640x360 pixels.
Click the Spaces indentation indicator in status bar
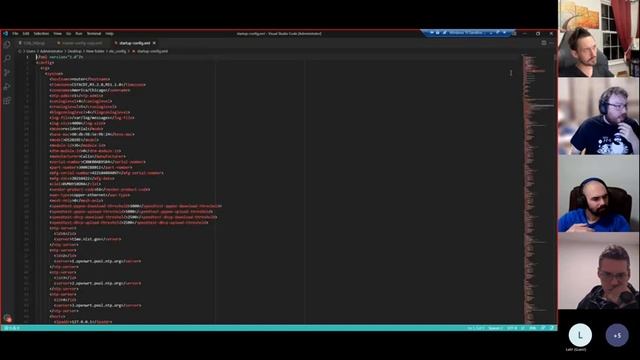pos(496,328)
